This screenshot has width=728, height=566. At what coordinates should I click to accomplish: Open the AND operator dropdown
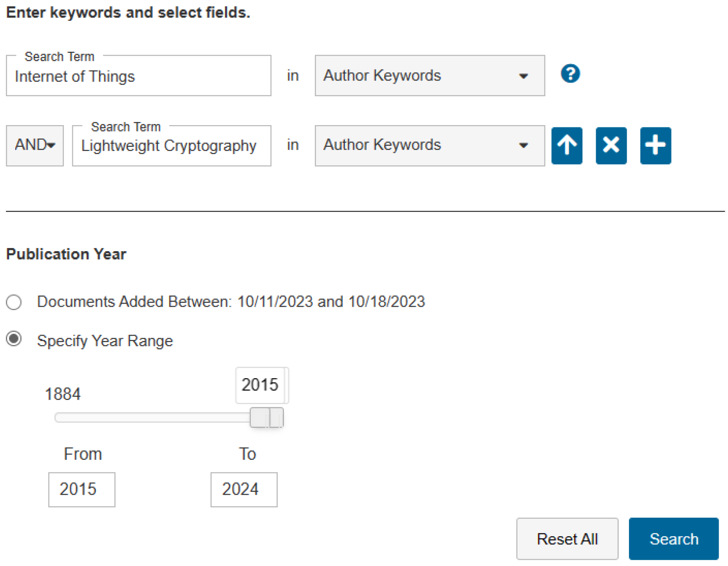(35, 145)
